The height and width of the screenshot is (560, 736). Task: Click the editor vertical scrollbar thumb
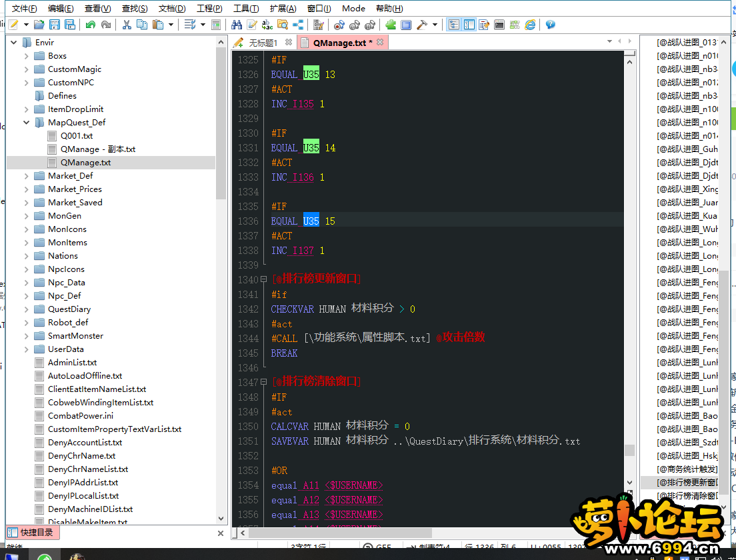pyautogui.click(x=629, y=450)
